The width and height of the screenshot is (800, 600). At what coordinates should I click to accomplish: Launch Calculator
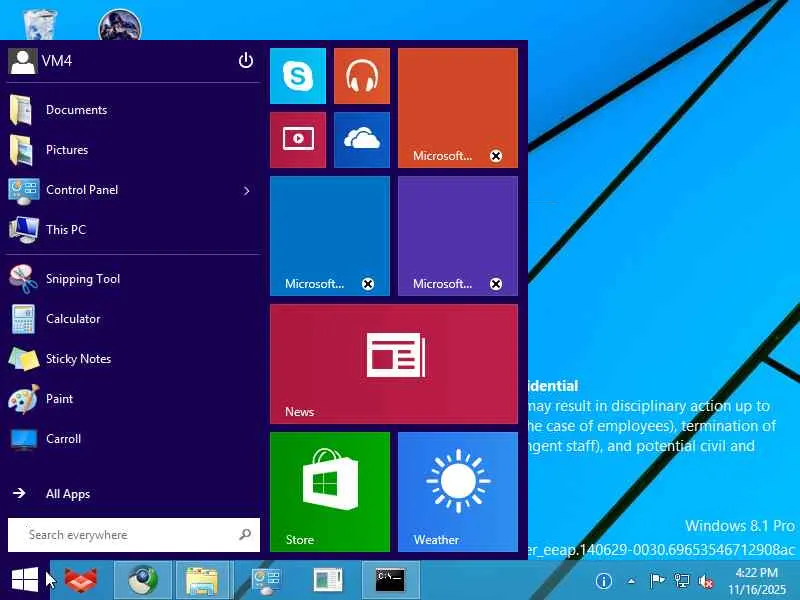click(x=134, y=319)
